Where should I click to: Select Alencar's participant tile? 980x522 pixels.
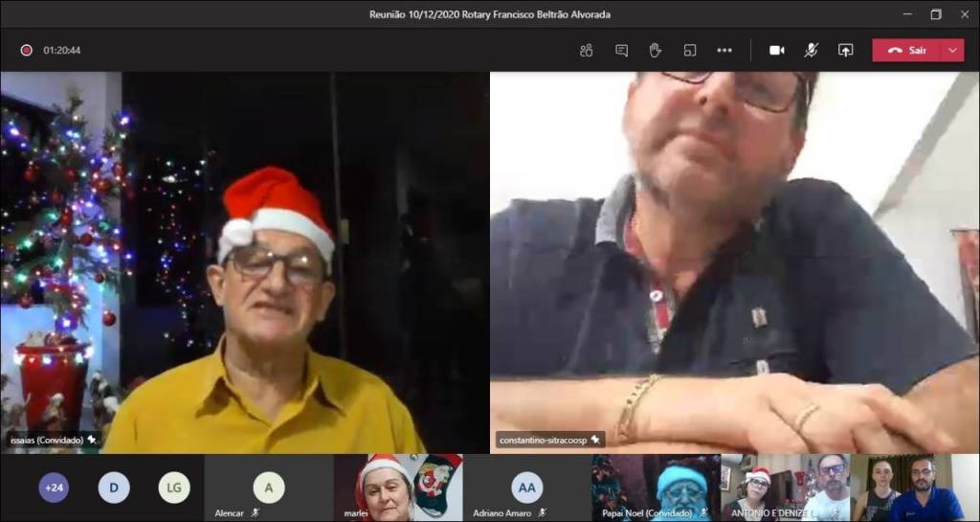tap(269, 488)
